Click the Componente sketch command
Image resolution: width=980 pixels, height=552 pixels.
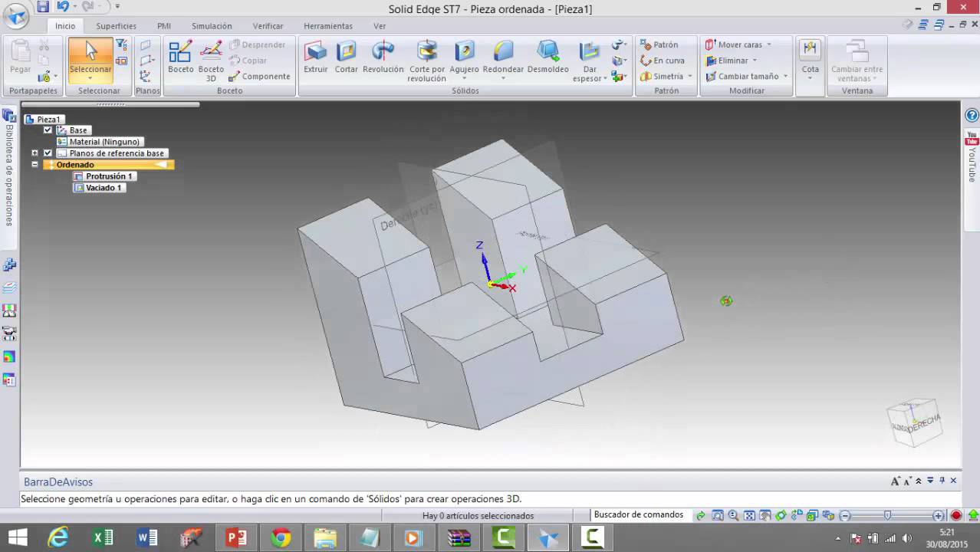pos(259,77)
